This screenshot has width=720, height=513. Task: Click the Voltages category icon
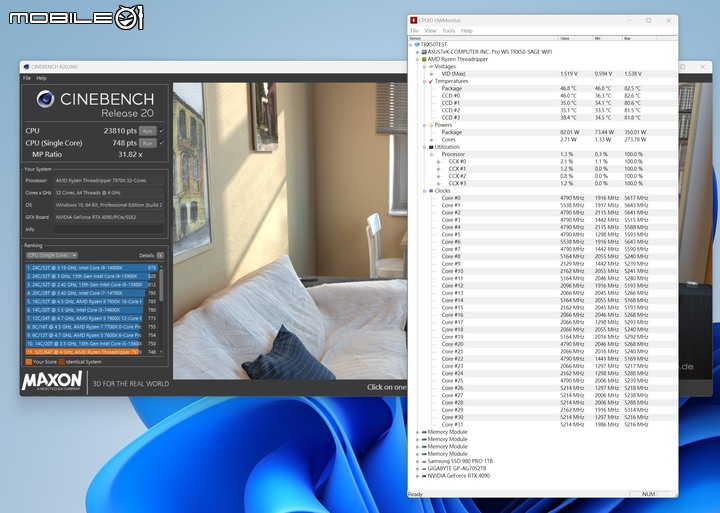pos(431,67)
